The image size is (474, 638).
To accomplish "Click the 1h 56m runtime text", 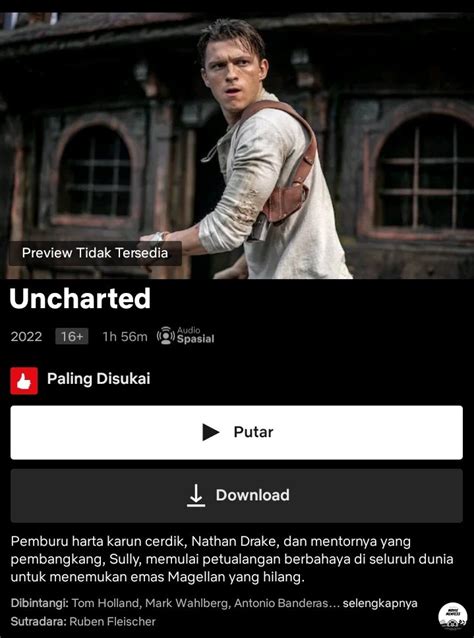I will pos(125,337).
